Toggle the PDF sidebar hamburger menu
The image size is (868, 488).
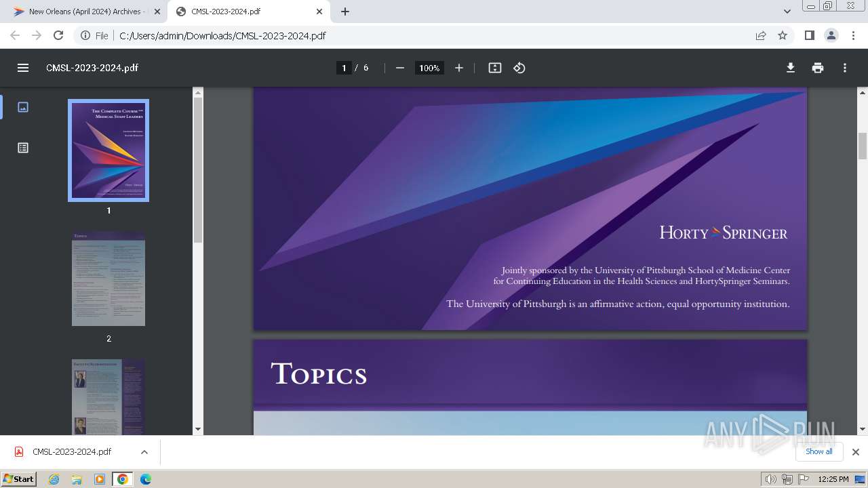point(23,68)
